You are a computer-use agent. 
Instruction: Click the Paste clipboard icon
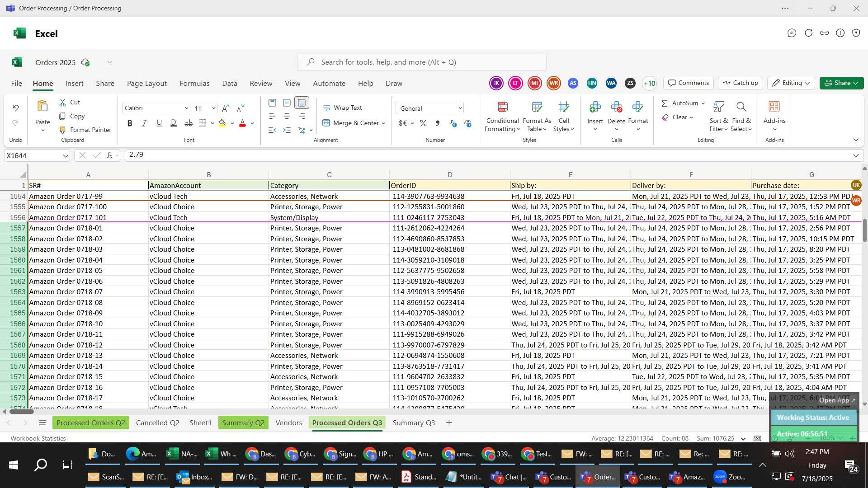42,107
